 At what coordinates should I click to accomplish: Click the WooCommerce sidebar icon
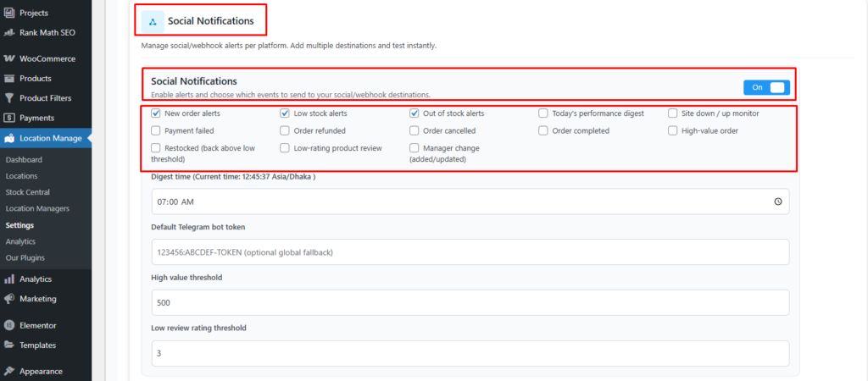pos(9,59)
